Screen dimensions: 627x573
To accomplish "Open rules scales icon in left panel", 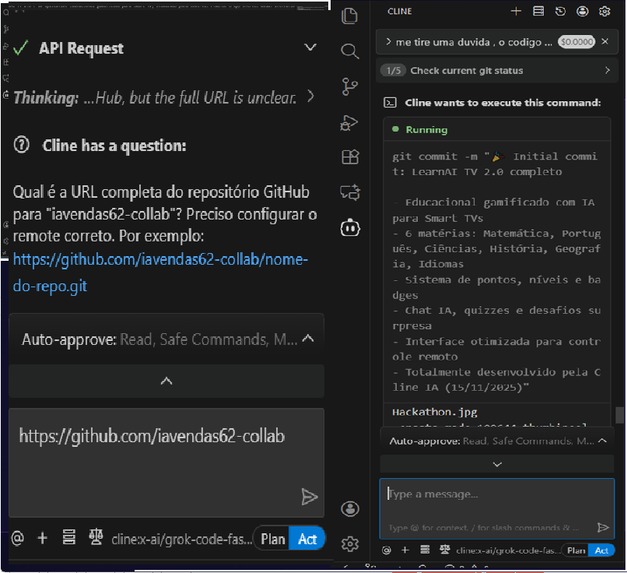I will tap(96, 537).
